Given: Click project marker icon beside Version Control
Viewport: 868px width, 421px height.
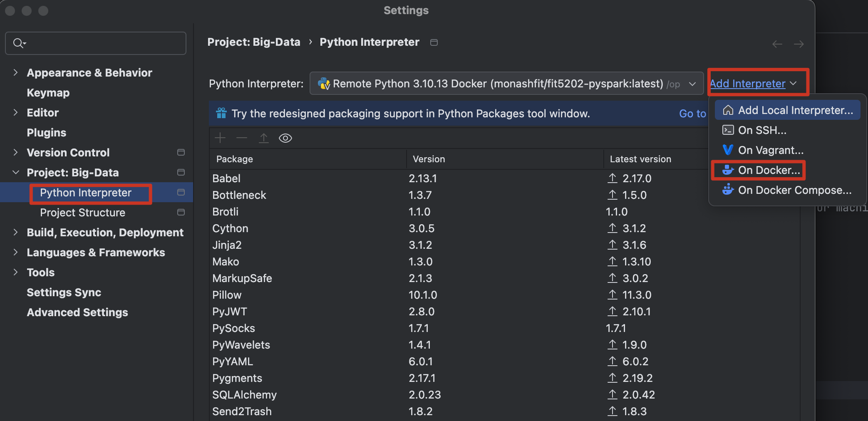Looking at the screenshot, I should coord(181,152).
